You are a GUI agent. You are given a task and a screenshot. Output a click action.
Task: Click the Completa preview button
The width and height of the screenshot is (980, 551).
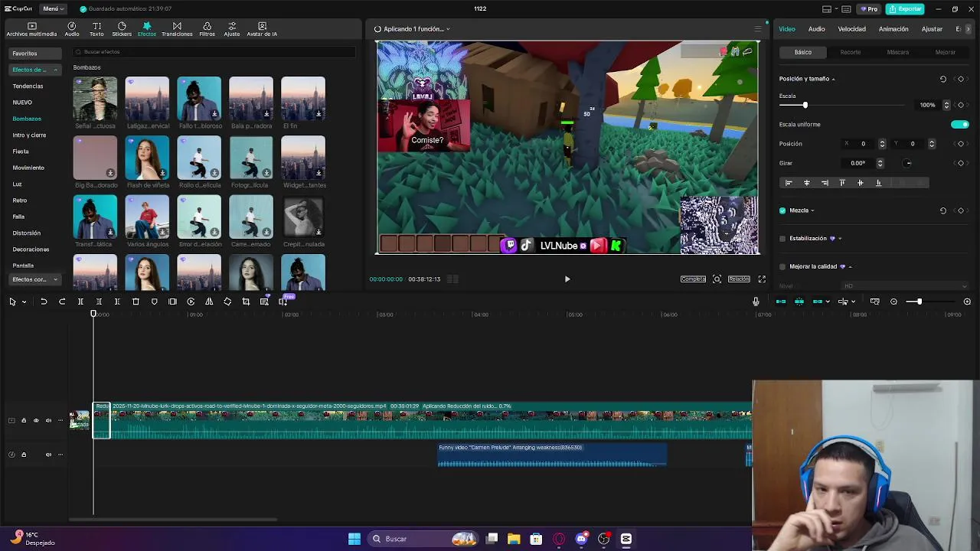pos(693,279)
